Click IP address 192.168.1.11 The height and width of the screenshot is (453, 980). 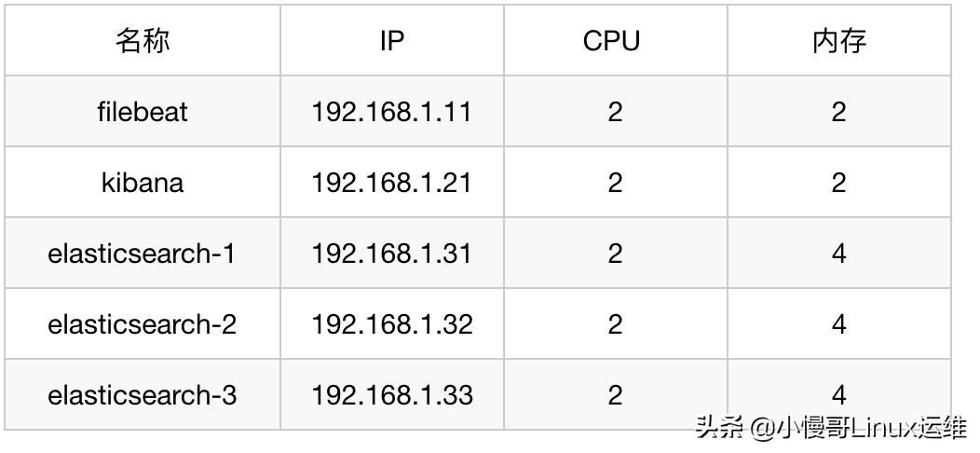point(392,112)
